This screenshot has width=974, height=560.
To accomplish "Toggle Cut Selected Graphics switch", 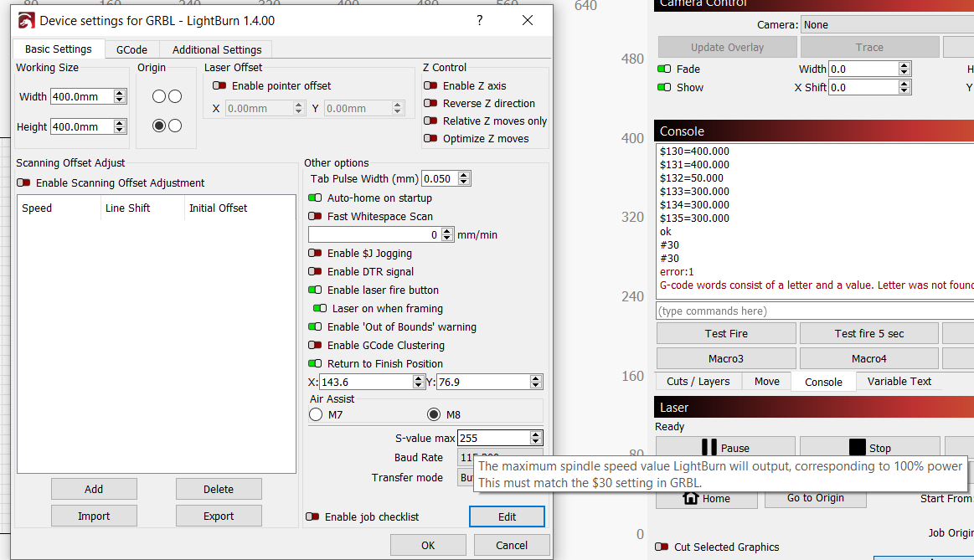I will coord(662,547).
